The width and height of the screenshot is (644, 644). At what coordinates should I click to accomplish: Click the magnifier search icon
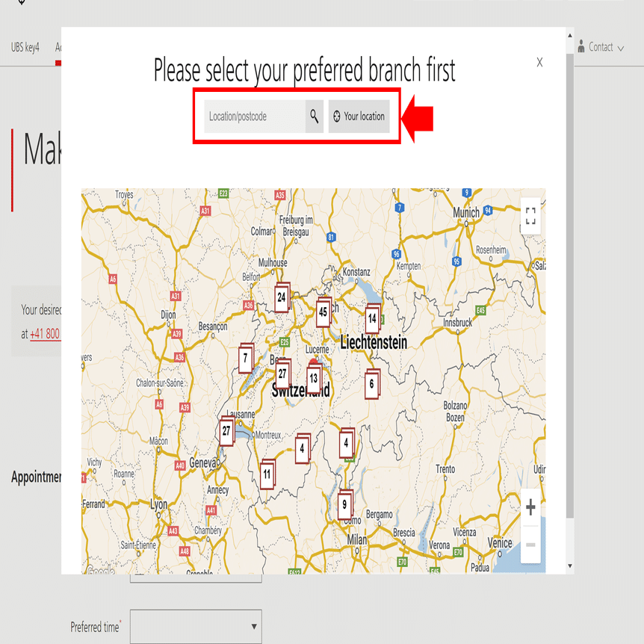315,117
